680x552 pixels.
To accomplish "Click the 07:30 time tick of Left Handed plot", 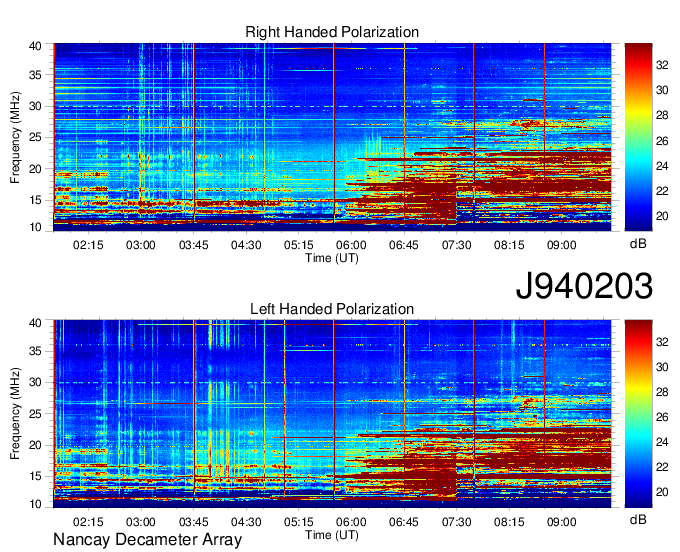I will point(457,522).
